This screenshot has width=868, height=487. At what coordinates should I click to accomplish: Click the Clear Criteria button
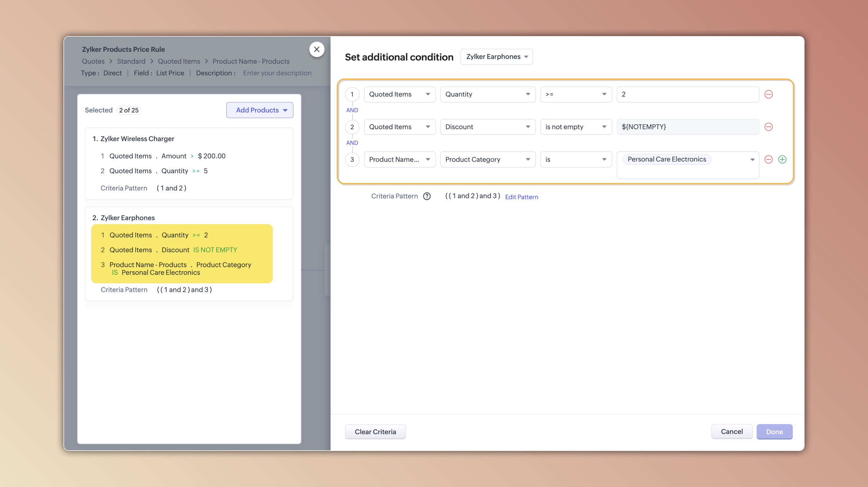point(375,432)
